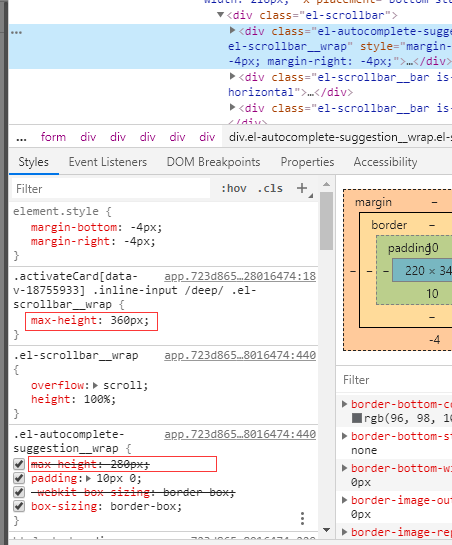Click the three-dot menu in the styles rule
The height and width of the screenshot is (545, 452).
(x=302, y=518)
